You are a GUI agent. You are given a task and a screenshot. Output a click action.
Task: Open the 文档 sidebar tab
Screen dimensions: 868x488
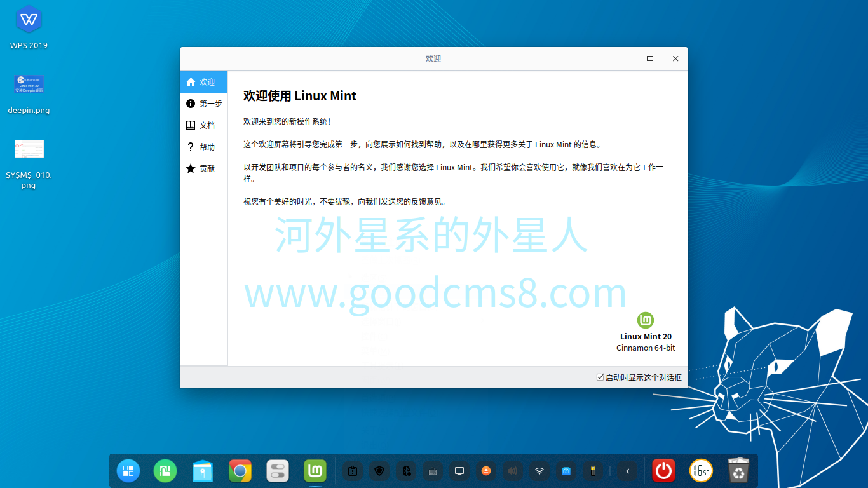click(204, 125)
